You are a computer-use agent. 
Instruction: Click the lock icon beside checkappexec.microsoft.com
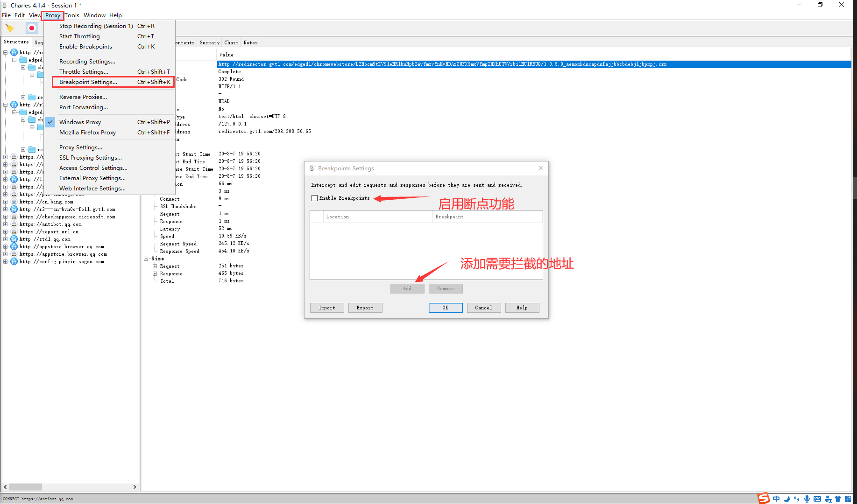(14, 217)
